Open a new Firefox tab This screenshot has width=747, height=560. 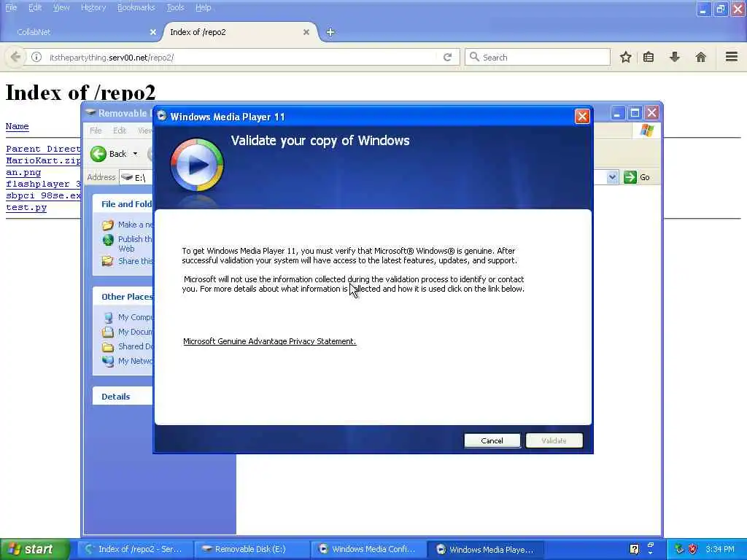coord(330,32)
